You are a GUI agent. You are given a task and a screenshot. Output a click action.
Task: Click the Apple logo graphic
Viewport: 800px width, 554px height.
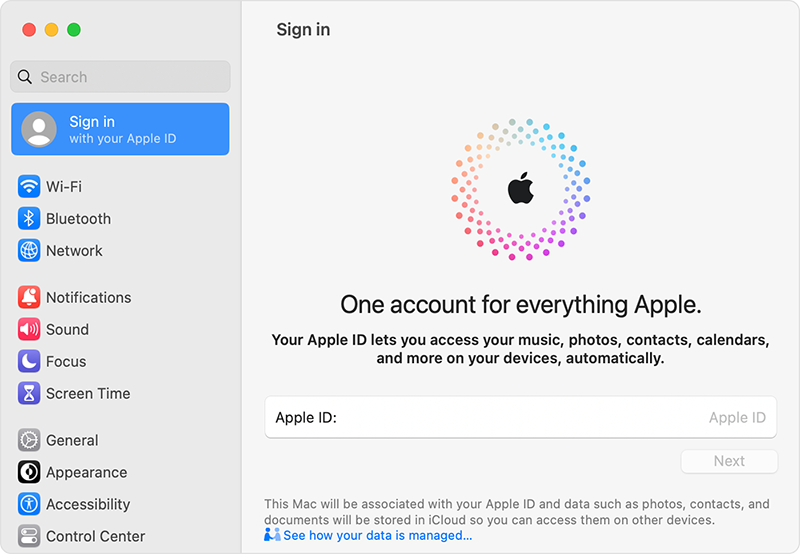pos(520,188)
